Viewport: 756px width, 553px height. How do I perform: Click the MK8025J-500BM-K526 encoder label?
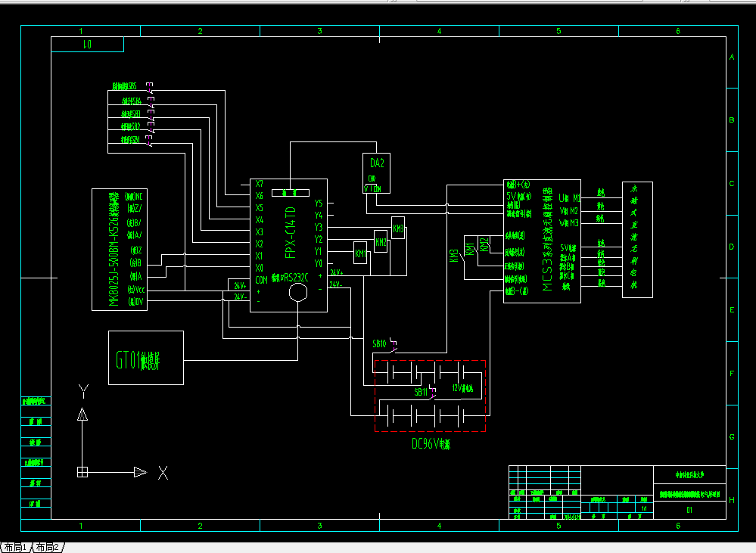[114, 249]
